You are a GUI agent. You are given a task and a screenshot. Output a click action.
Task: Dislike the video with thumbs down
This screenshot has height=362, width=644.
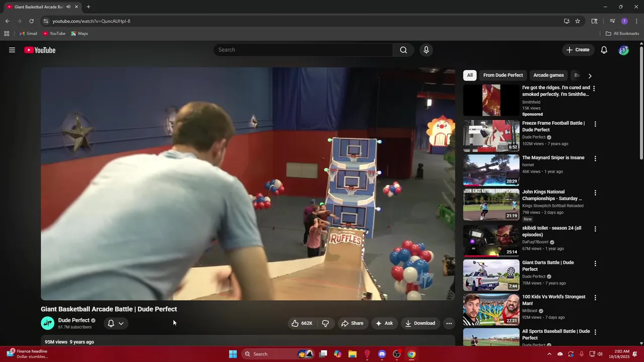click(x=326, y=323)
